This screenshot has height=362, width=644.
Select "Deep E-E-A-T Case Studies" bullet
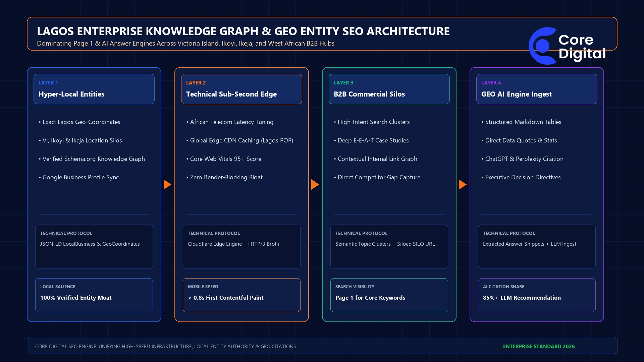click(x=371, y=140)
